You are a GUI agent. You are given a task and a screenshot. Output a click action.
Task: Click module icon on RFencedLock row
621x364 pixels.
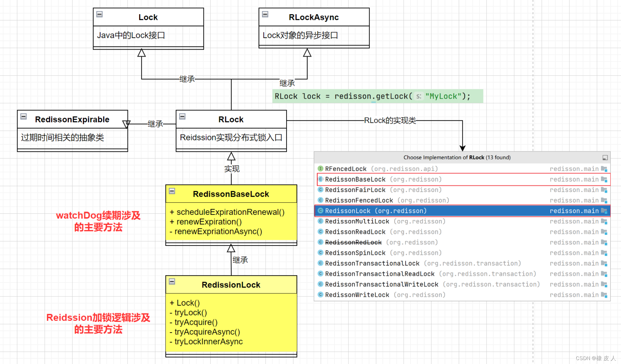click(x=604, y=169)
